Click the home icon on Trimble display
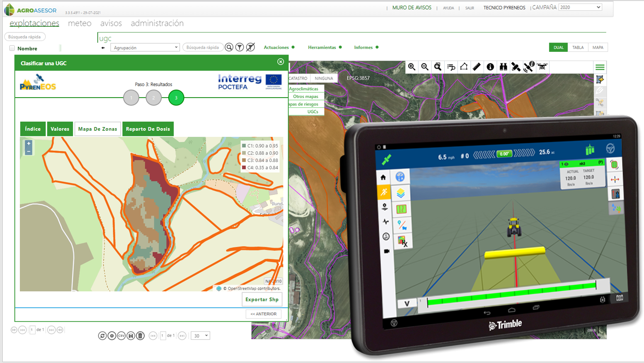 pos(383,178)
